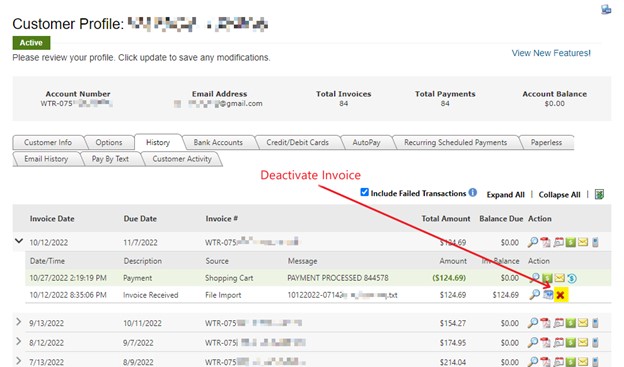Expand the 8/12/2022 invoice row
The width and height of the screenshot is (624, 367).
pos(19,341)
